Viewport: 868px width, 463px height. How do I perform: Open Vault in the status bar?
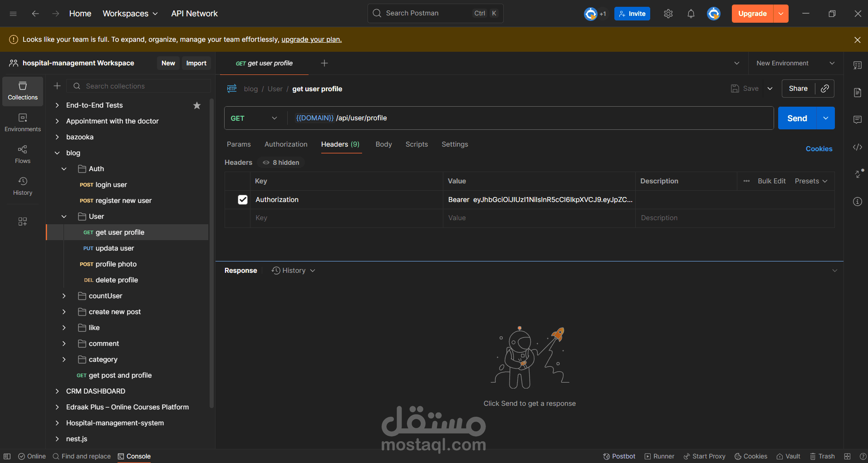pos(788,456)
